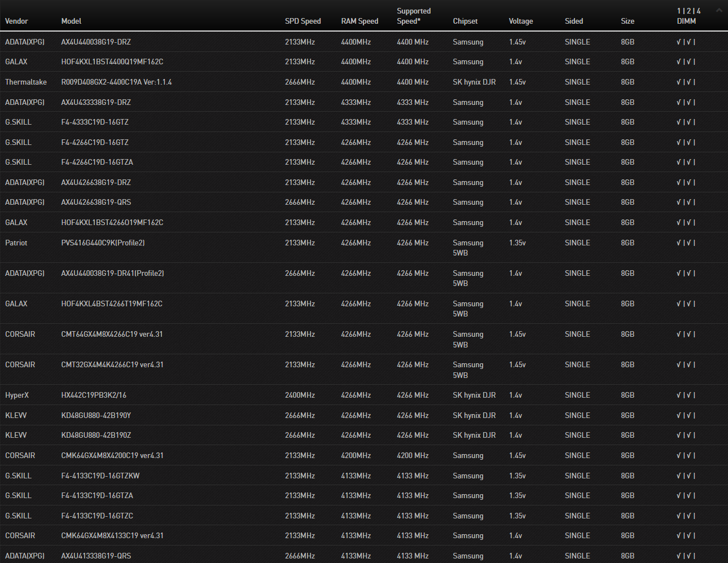Select model KD48GU880-42B190Y
This screenshot has height=563, width=728.
[96, 416]
